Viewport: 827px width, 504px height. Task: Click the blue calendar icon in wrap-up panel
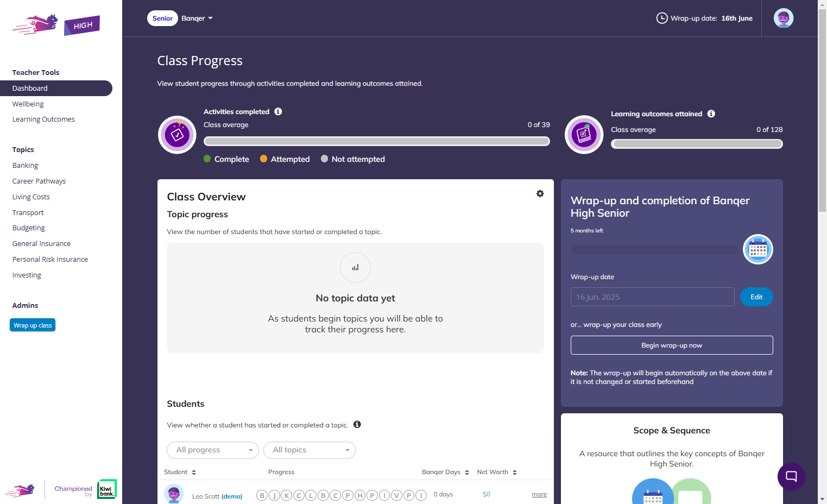757,249
